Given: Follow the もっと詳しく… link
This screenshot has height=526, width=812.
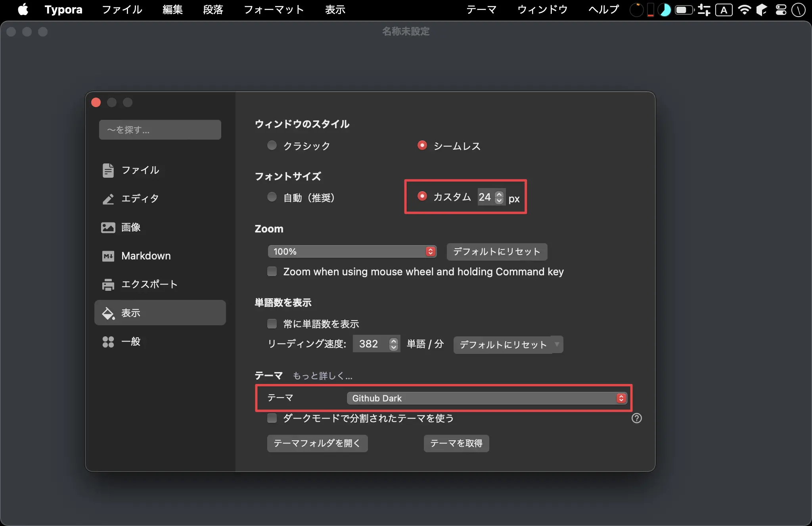Looking at the screenshot, I should [322, 376].
